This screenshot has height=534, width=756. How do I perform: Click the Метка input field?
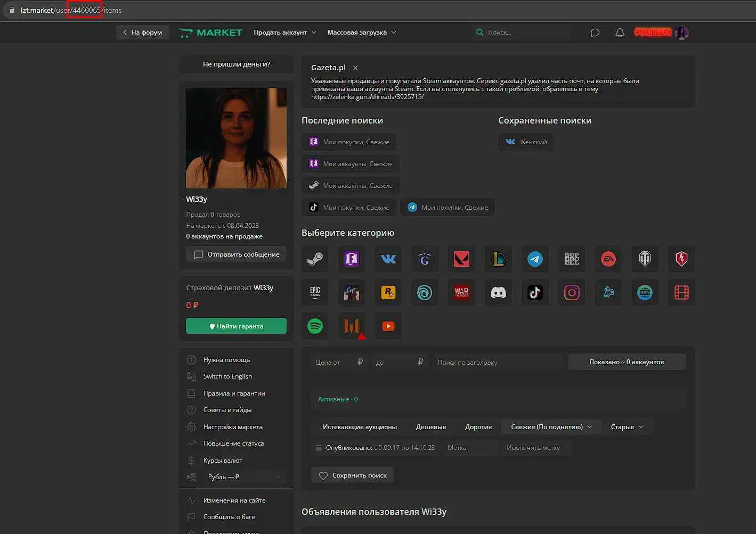(471, 448)
